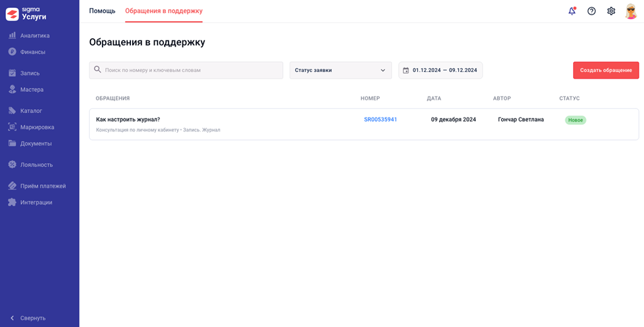Click the Запись calendar icon in sidebar
This screenshot has height=327, width=644.
pyautogui.click(x=13, y=73)
